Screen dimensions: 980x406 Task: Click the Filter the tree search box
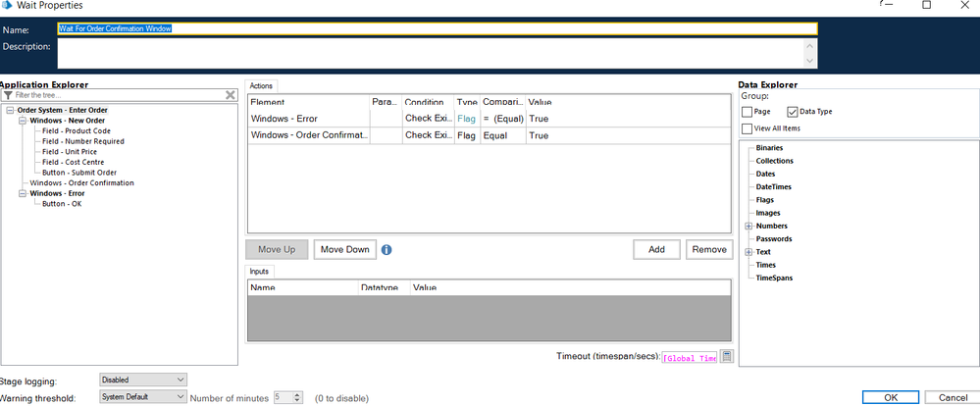click(119, 95)
